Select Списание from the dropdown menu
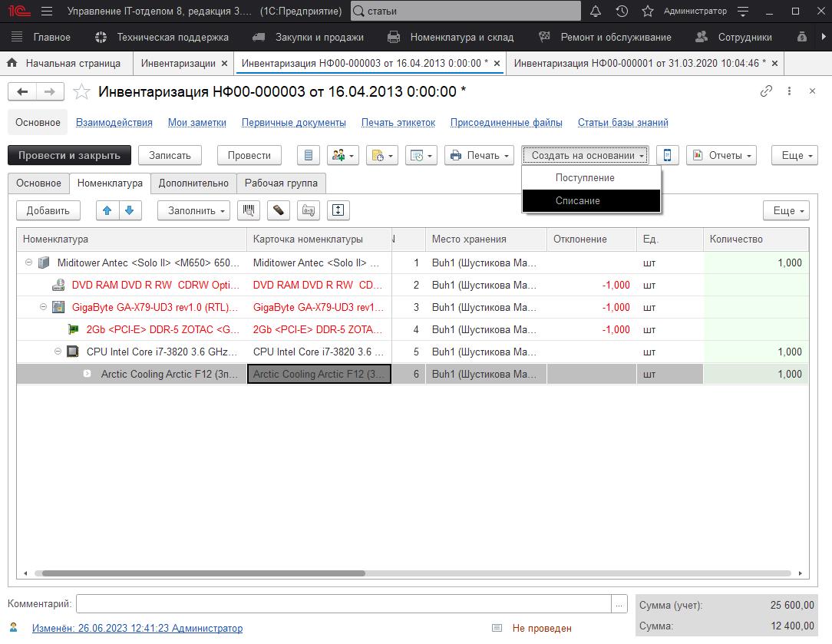Viewport: 832px width, 644px height. pyautogui.click(x=578, y=200)
